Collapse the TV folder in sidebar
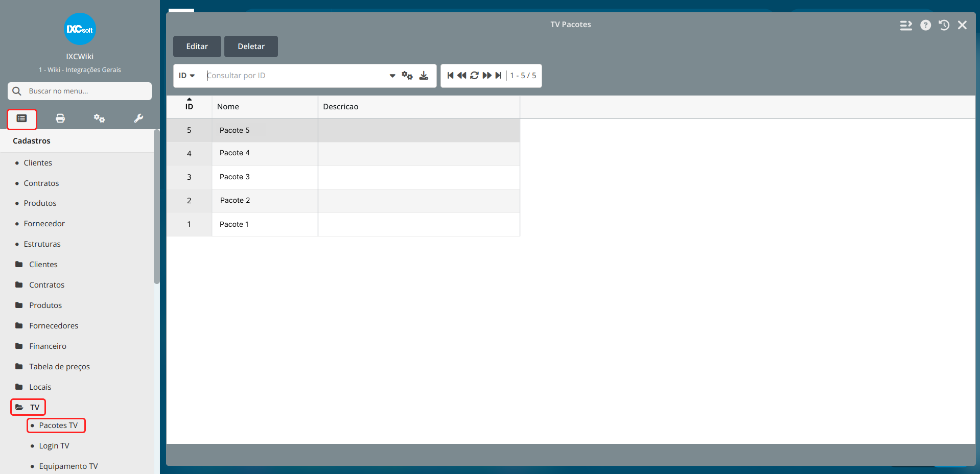 [x=28, y=407]
